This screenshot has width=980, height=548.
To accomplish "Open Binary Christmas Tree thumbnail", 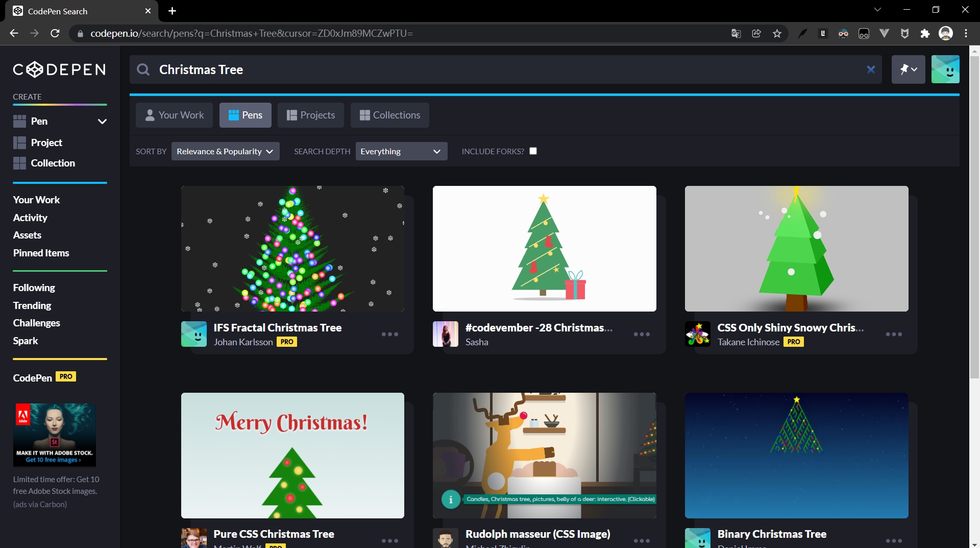I will tap(796, 456).
